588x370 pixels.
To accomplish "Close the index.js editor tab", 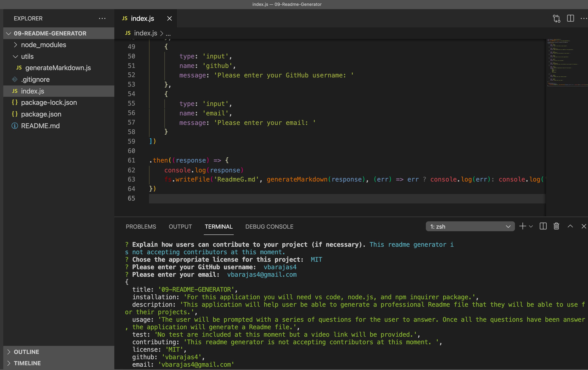I will [169, 18].
